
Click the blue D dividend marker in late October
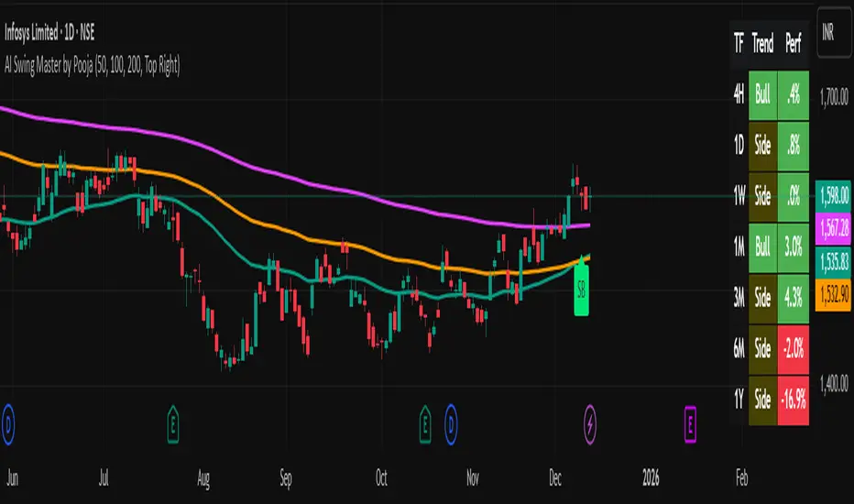coord(451,424)
